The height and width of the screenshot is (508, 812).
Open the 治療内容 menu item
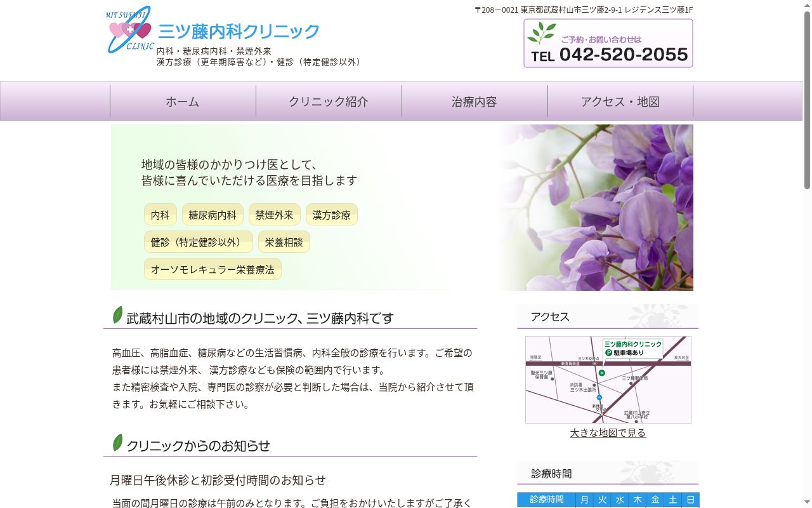pos(475,102)
